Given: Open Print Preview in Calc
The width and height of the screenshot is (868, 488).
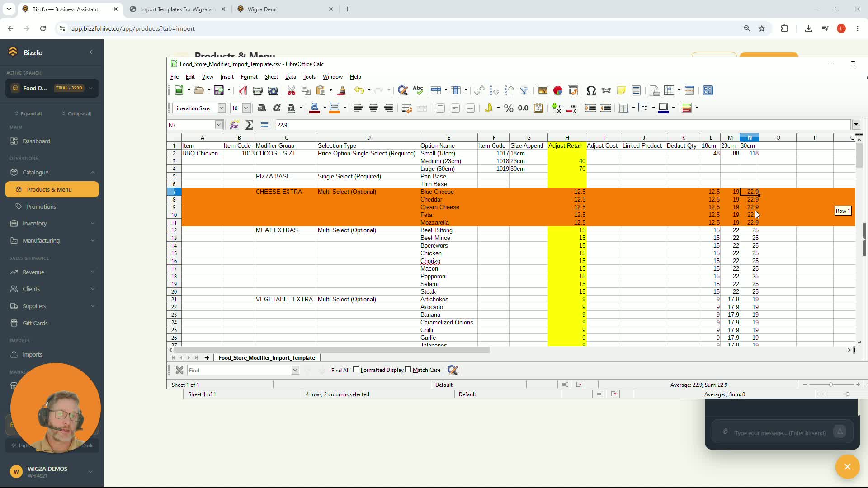Looking at the screenshot, I should [x=273, y=91].
